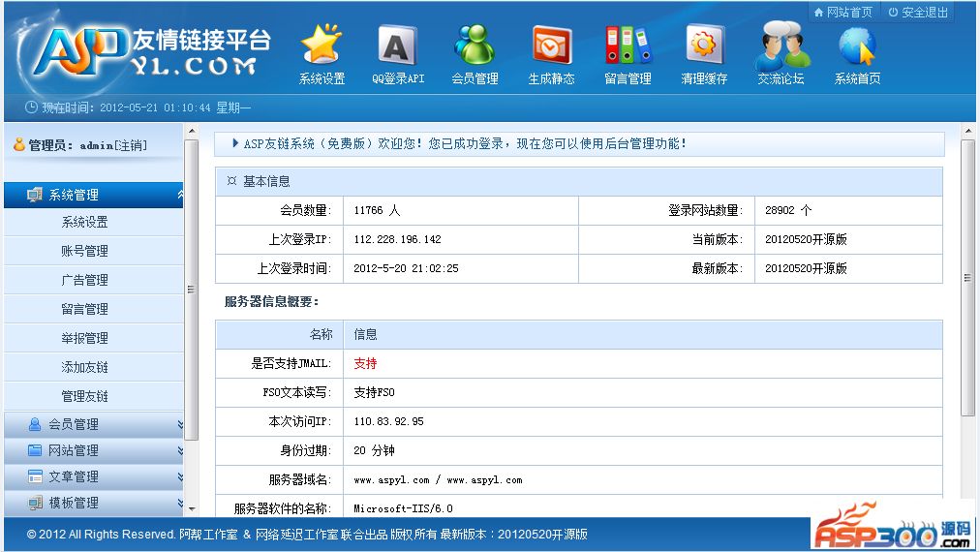
Task: Click the member count 11766 人
Action: point(377,211)
